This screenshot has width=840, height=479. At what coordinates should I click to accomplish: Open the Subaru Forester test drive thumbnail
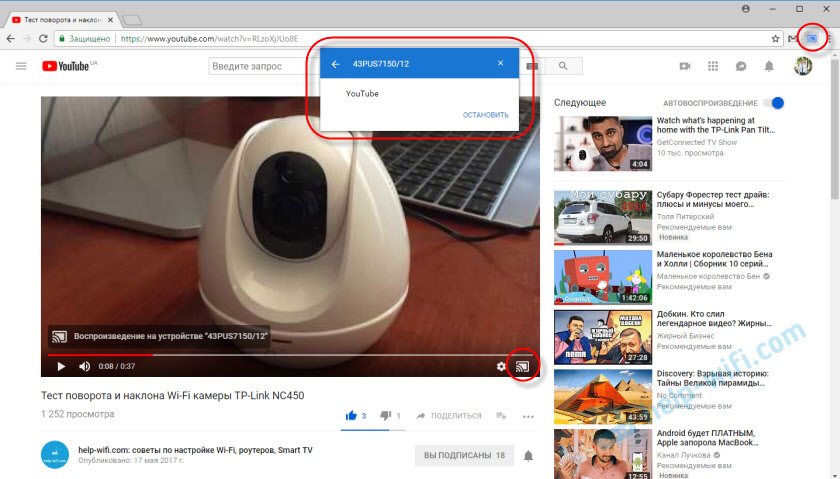pos(603,218)
